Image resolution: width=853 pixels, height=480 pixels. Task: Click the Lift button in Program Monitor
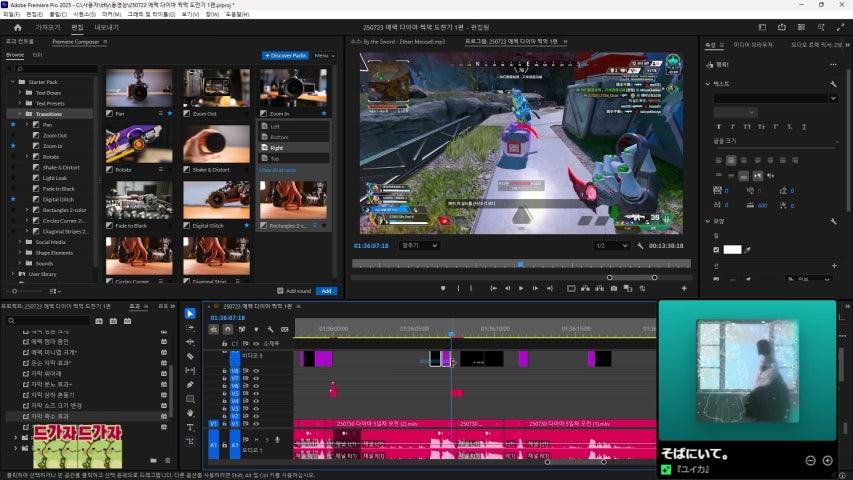(x=585, y=288)
